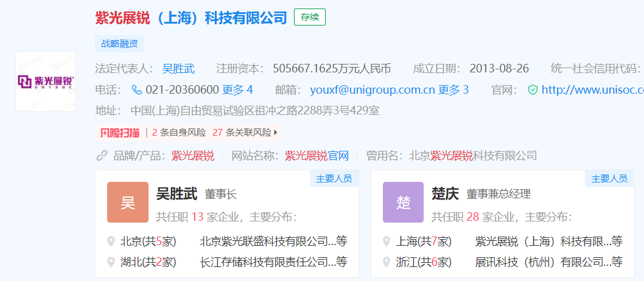Screen dimensions: 644x281
Task: Open person name 吴胜武 in card
Action: 177,193
